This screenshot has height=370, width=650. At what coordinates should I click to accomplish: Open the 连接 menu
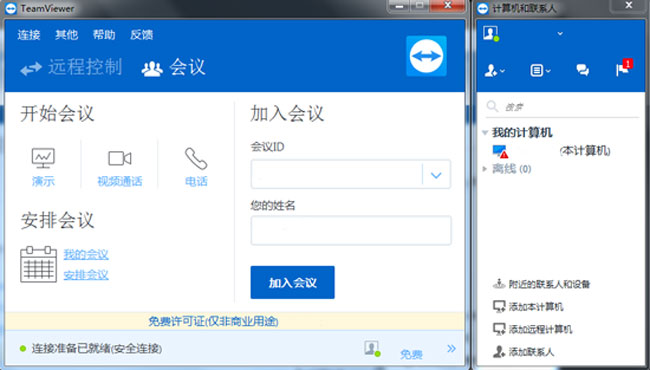tap(29, 35)
